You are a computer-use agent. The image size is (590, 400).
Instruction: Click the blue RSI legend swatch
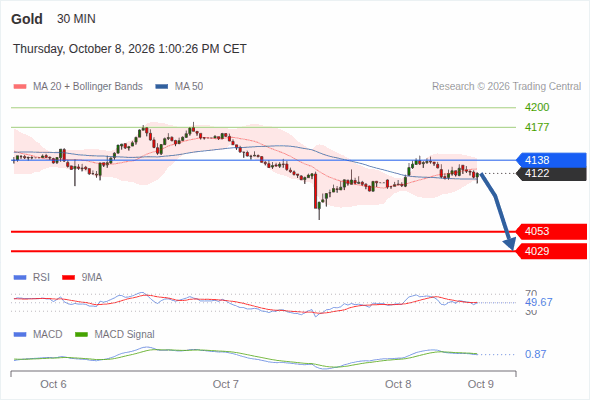click(x=20, y=278)
